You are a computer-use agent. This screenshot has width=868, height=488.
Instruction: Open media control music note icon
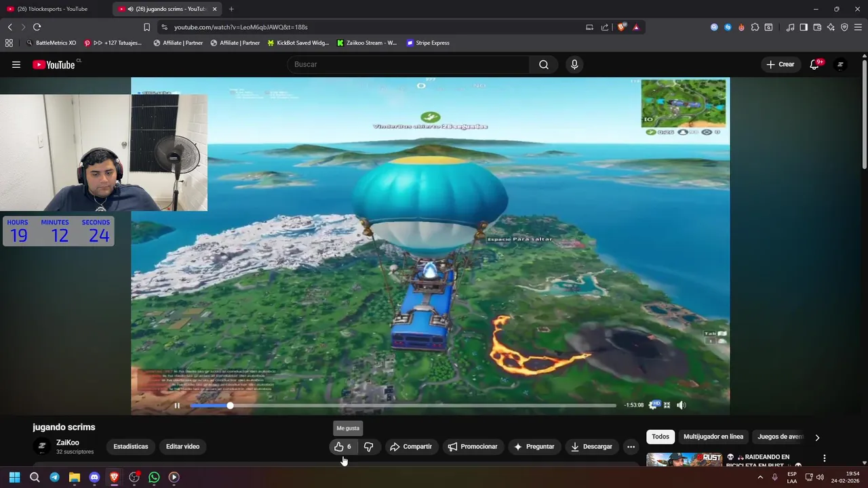coord(790,27)
